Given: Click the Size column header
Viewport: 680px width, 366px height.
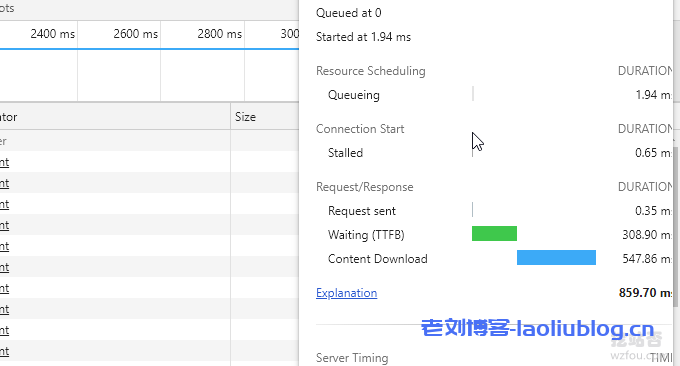Looking at the screenshot, I should click(245, 117).
